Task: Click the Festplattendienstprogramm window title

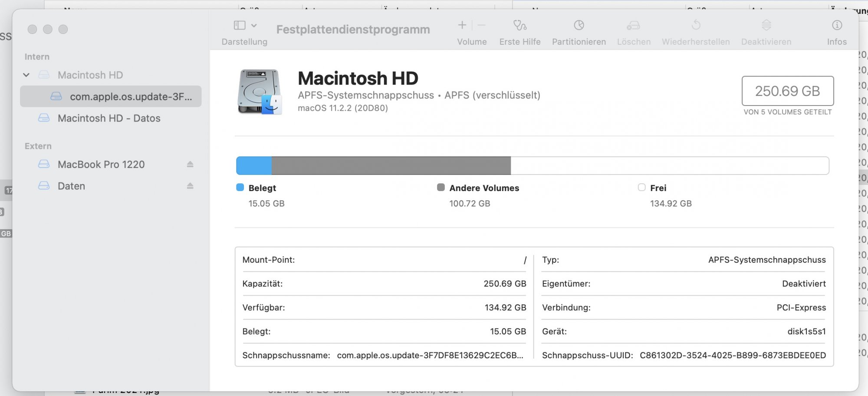Action: coord(353,30)
